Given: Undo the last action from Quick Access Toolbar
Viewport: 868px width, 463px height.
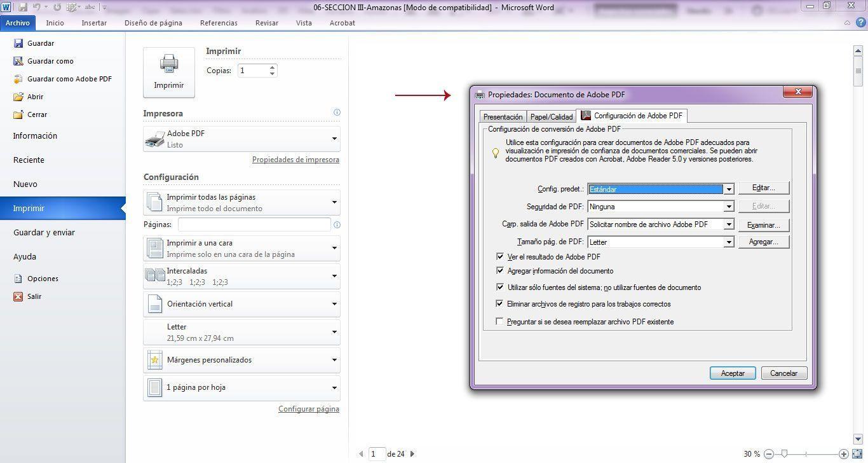Looking at the screenshot, I should [x=35, y=7].
